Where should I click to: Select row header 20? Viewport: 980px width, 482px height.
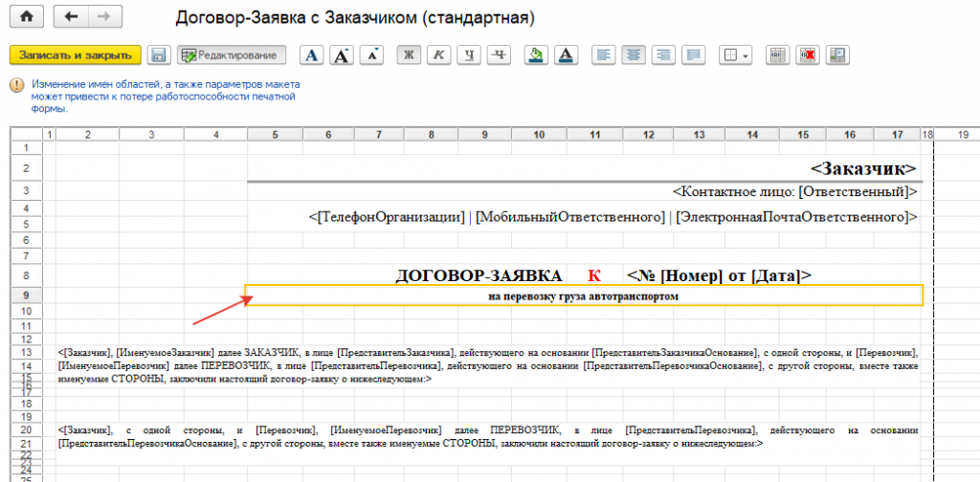pos(26,430)
